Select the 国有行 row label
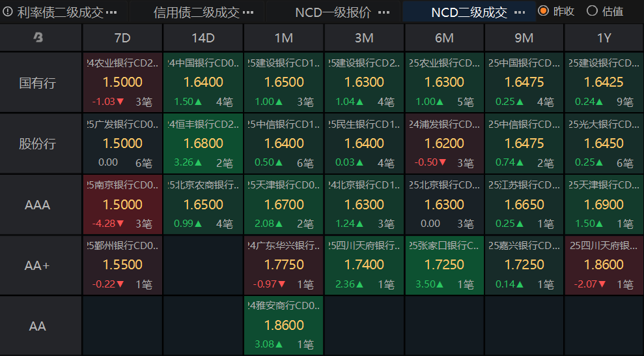Screen dimensions: 644x356 38,83
